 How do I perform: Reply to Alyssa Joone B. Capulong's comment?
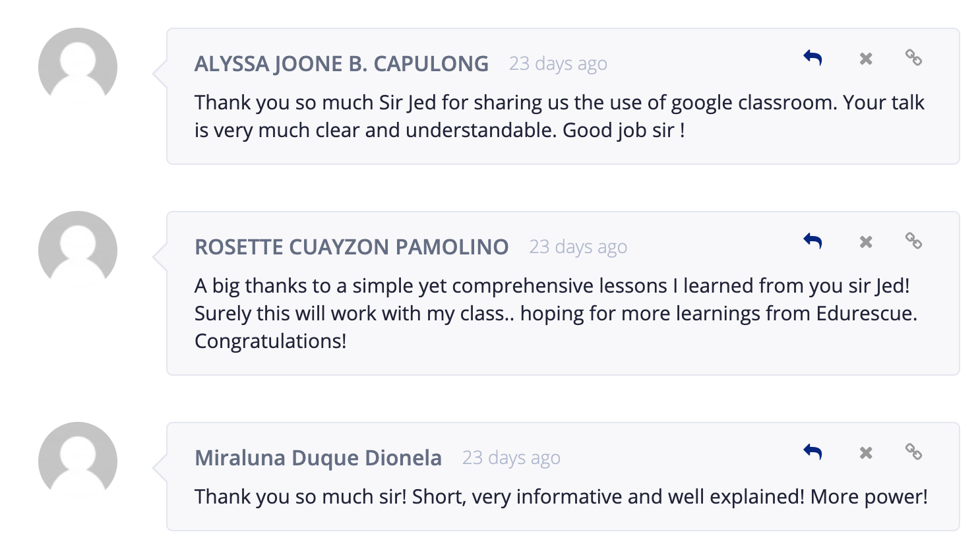click(x=812, y=58)
